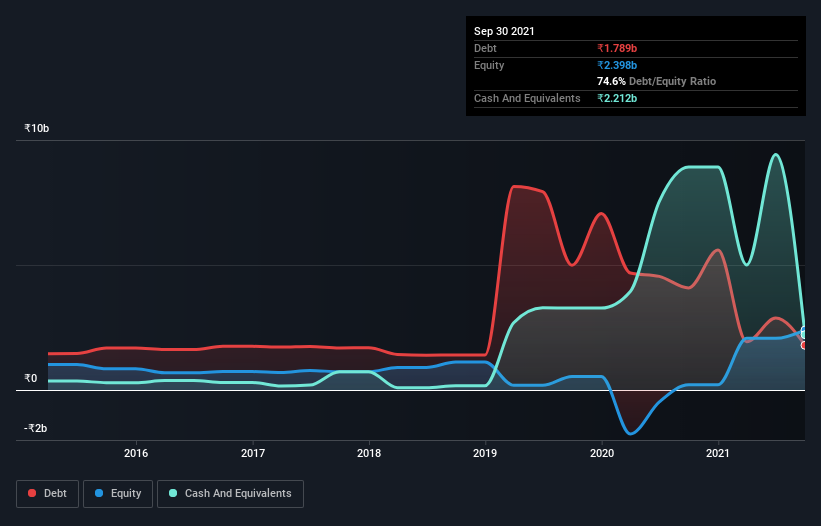Click the 2017 x-axis label
821x526 pixels.
click(x=253, y=453)
